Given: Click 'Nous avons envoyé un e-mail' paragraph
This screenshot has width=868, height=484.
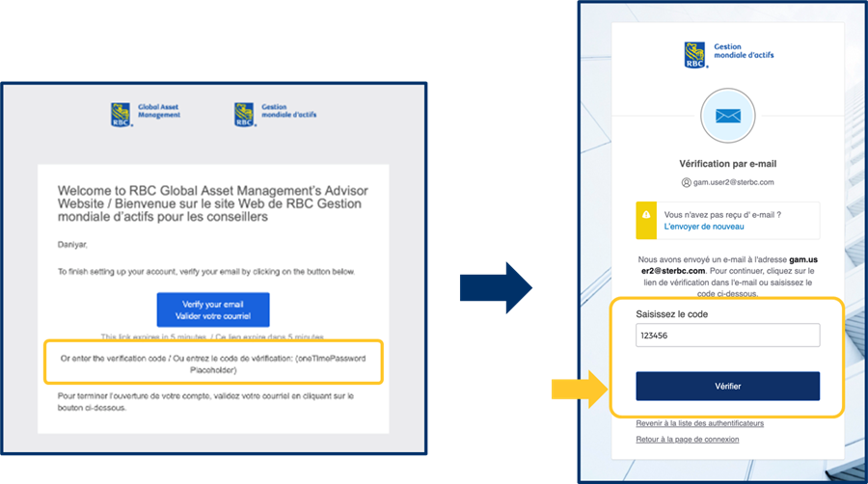Looking at the screenshot, I should pos(727,276).
